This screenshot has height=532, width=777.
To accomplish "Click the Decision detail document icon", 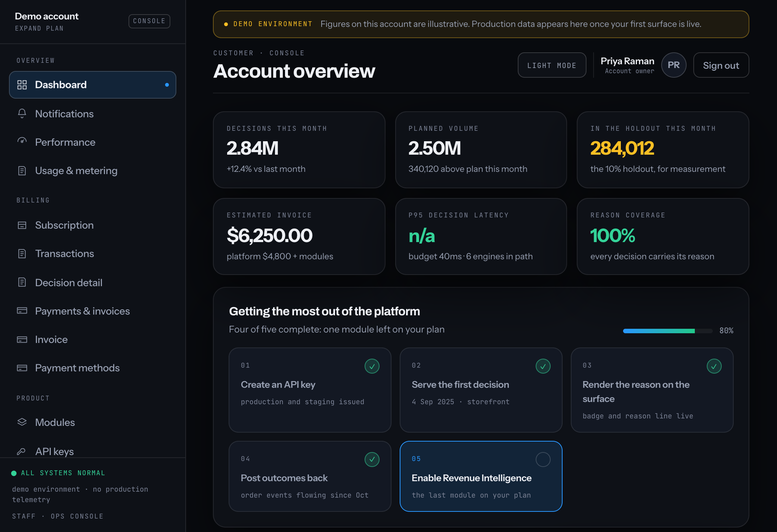I will (22, 282).
